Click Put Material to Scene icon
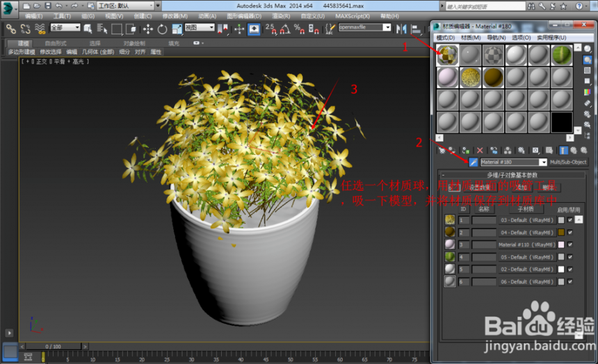 [452, 151]
